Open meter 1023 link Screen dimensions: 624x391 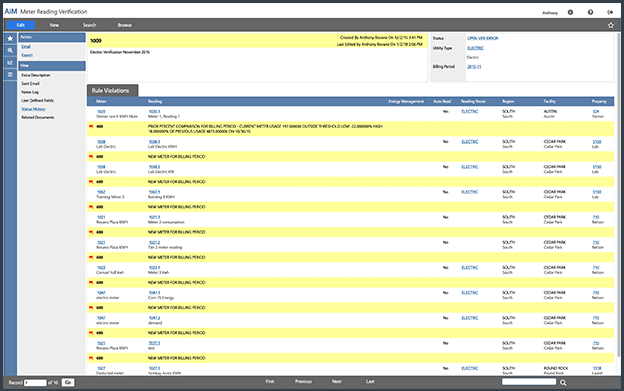tap(101, 268)
